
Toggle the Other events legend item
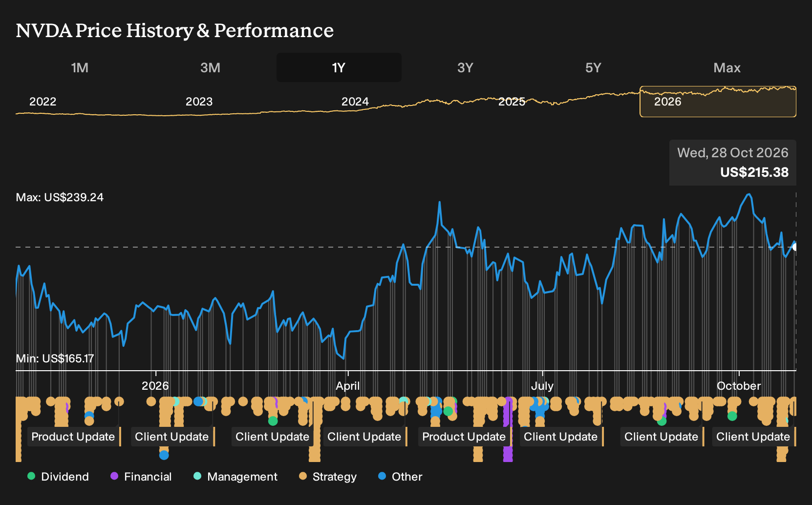(x=400, y=477)
